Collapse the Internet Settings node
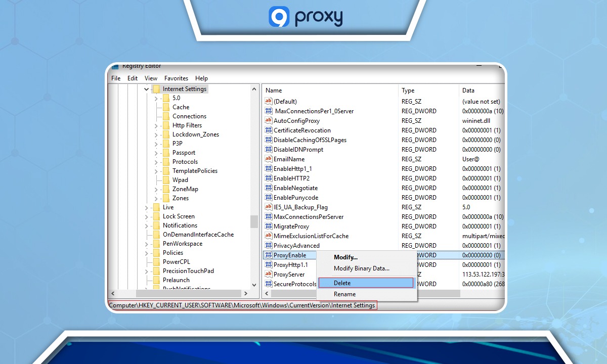The image size is (607, 364). point(146,88)
